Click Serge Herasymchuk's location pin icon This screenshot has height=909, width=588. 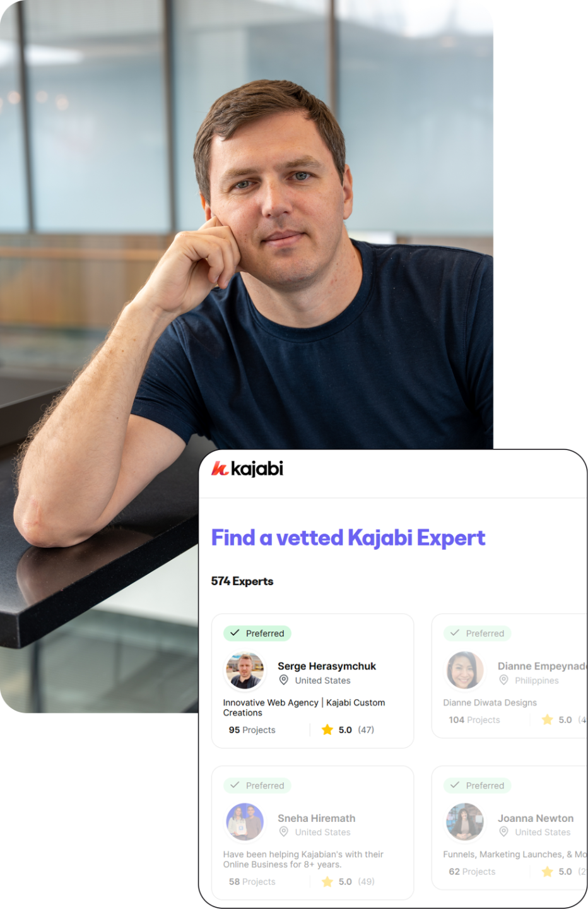click(x=284, y=680)
